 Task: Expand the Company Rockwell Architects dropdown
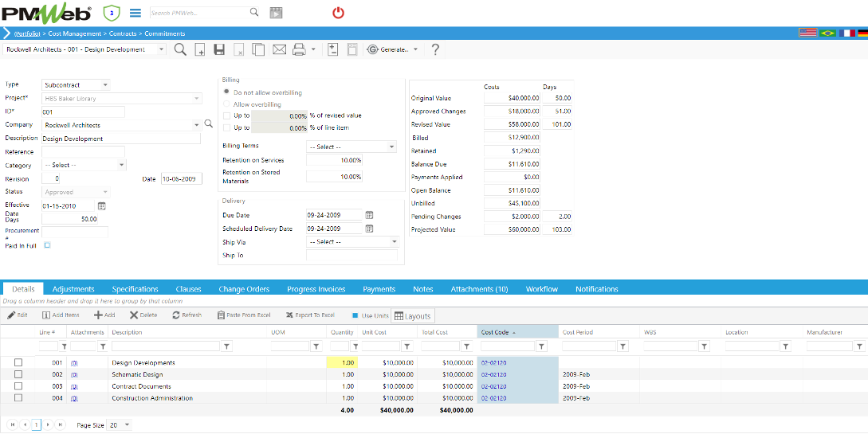click(197, 125)
